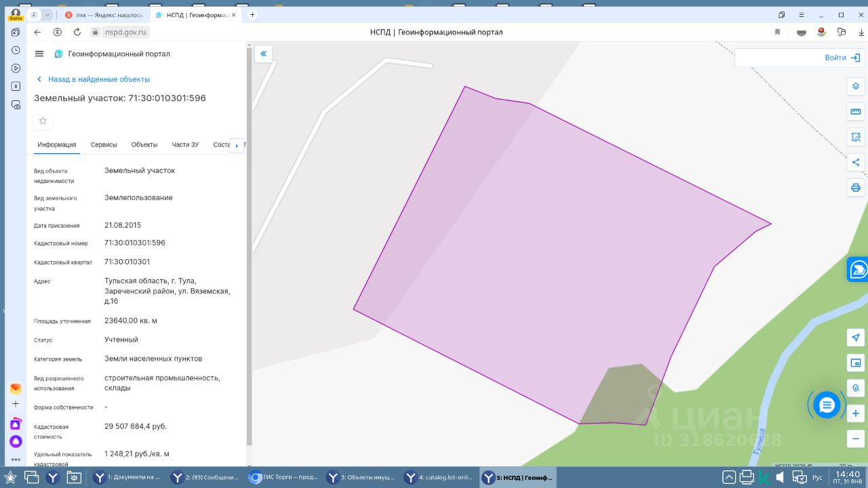
Task: Click the browser profile Войти avatar
Action: (x=16, y=14)
